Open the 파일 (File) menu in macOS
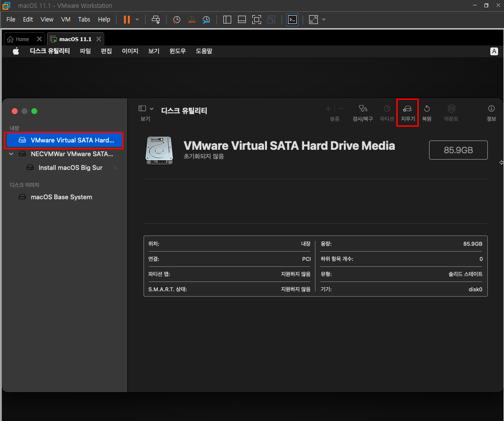The width and height of the screenshot is (504, 421). 85,51
